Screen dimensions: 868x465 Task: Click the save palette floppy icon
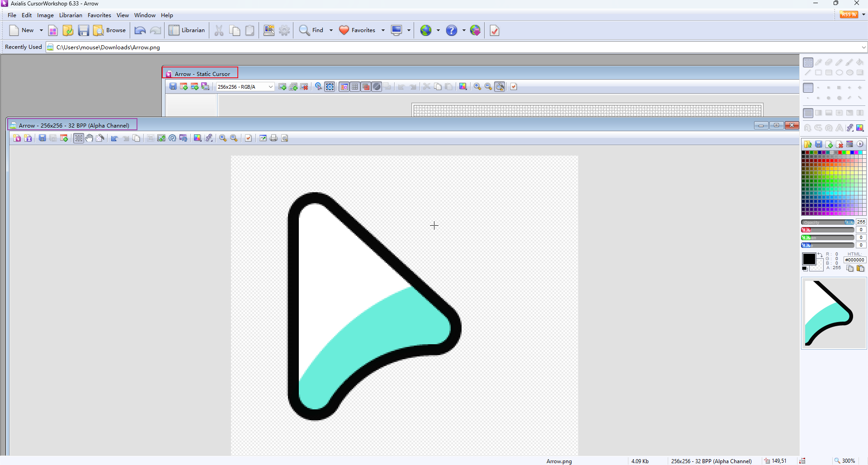819,144
